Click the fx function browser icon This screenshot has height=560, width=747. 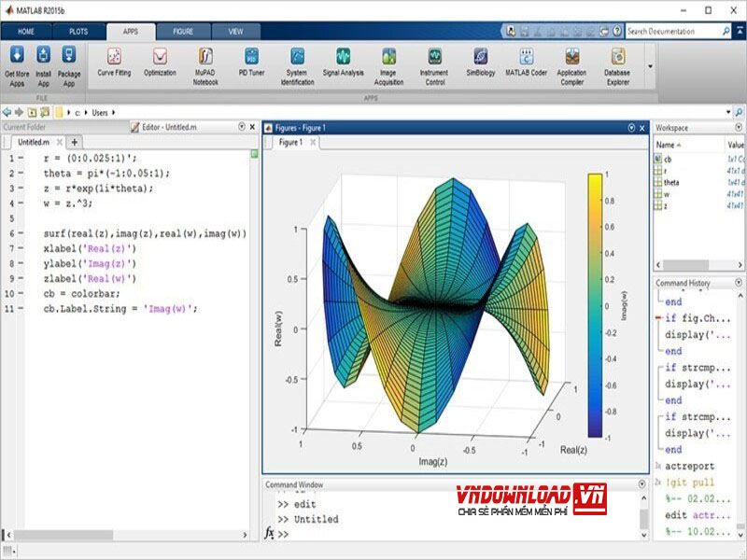click(x=269, y=533)
